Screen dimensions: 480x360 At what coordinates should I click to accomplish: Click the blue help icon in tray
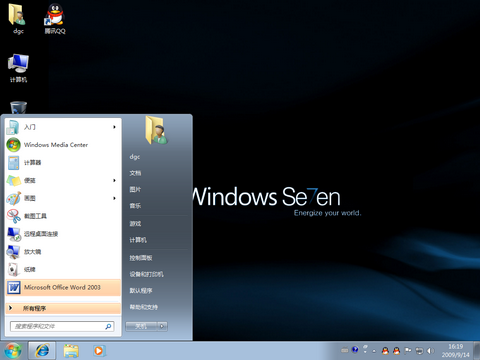coord(355,350)
